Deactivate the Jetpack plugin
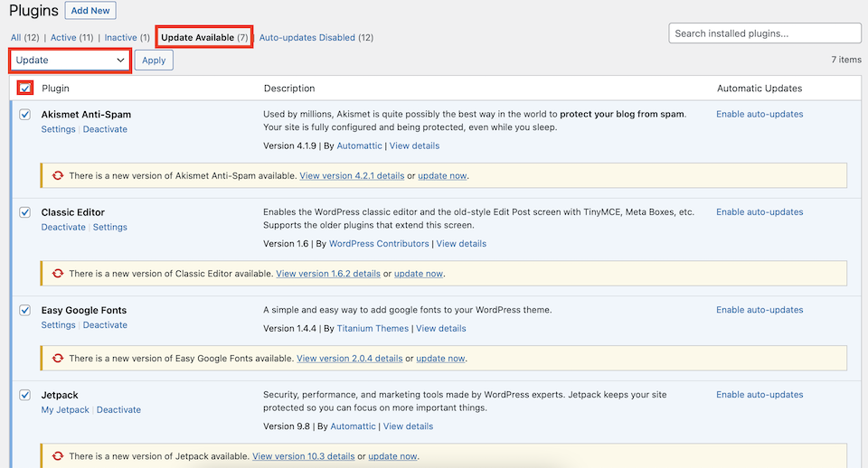 pos(118,410)
